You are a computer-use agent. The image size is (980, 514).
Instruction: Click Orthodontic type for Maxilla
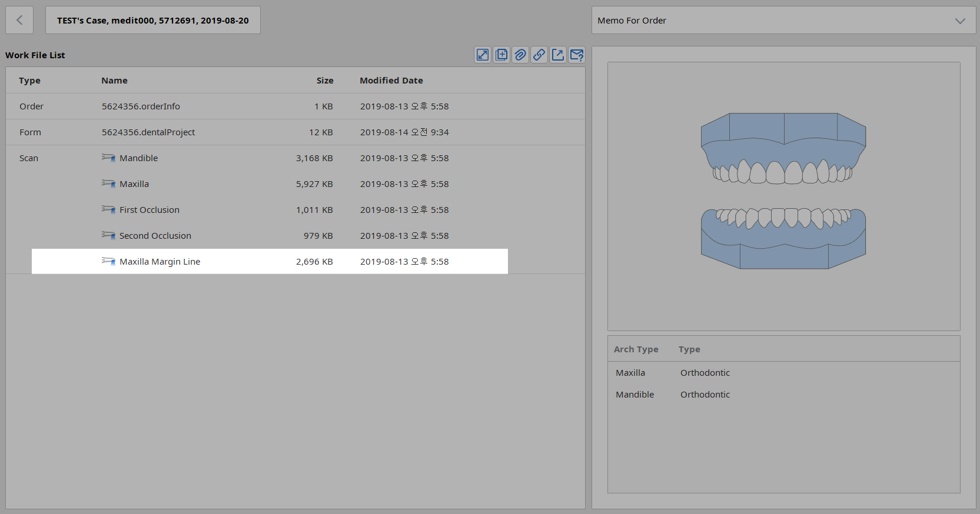[x=705, y=373]
